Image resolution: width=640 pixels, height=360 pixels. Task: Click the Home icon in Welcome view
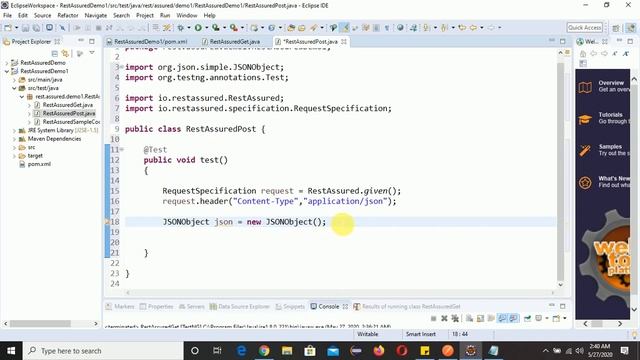pos(583,53)
